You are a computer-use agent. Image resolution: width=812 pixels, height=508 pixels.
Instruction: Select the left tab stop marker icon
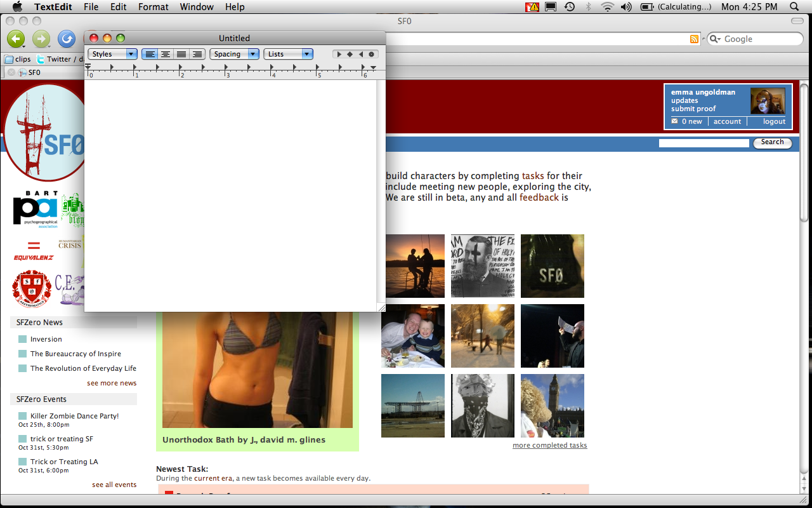click(x=339, y=55)
